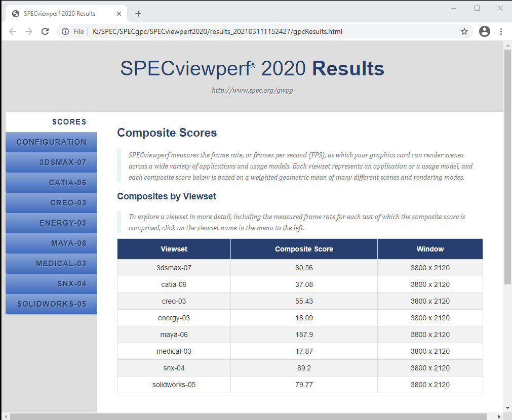
Task: Minimize the Chrome window
Action: pos(454,8)
